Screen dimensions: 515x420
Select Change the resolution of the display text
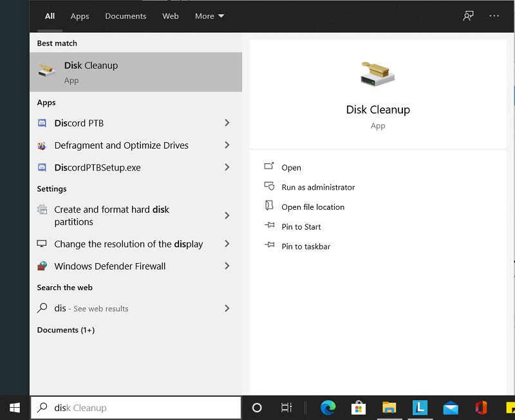pos(129,244)
